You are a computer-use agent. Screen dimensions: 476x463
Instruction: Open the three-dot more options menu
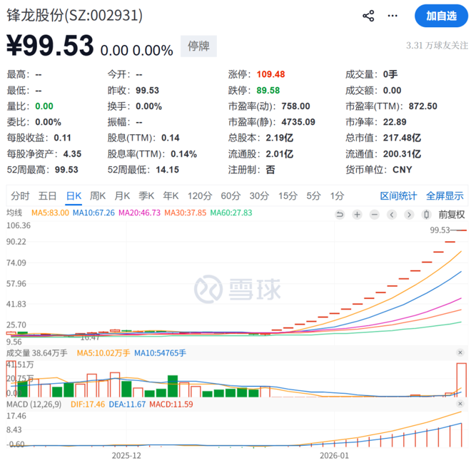(x=393, y=16)
